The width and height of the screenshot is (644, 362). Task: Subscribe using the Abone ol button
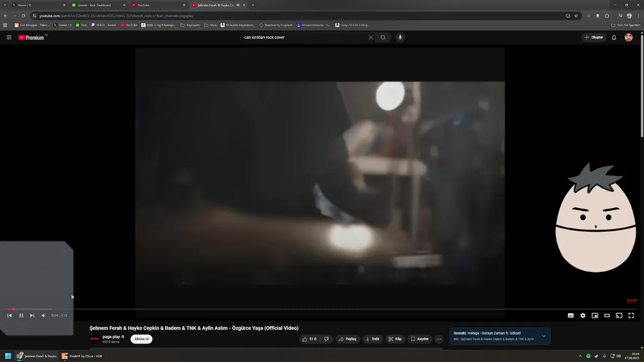tap(141, 339)
